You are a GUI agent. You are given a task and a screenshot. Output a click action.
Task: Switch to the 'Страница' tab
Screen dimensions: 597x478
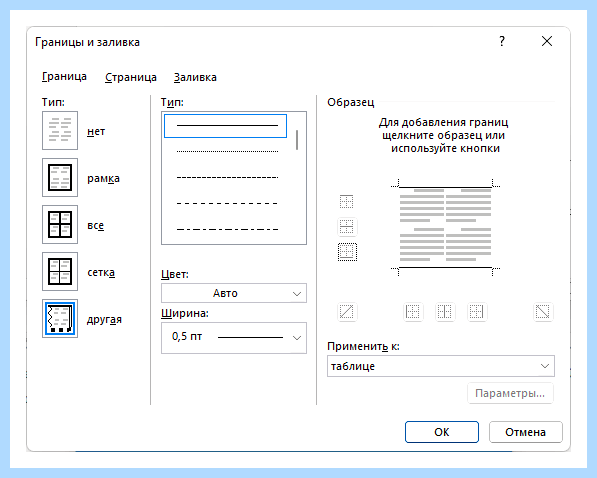coord(131,77)
